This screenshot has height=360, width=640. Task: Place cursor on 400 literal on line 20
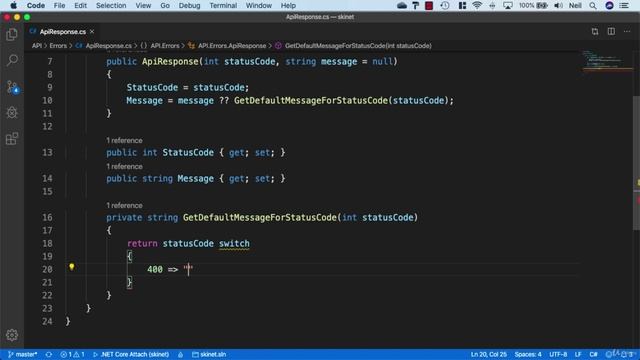pos(155,269)
